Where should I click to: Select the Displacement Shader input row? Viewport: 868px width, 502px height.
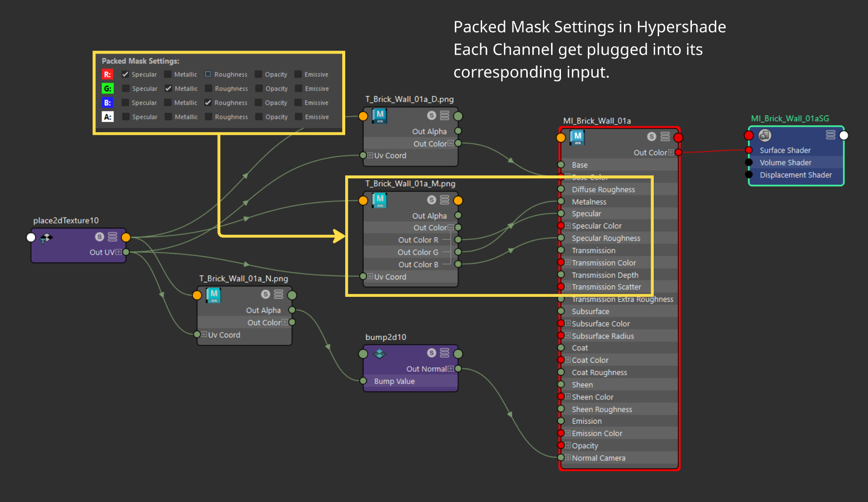796,175
